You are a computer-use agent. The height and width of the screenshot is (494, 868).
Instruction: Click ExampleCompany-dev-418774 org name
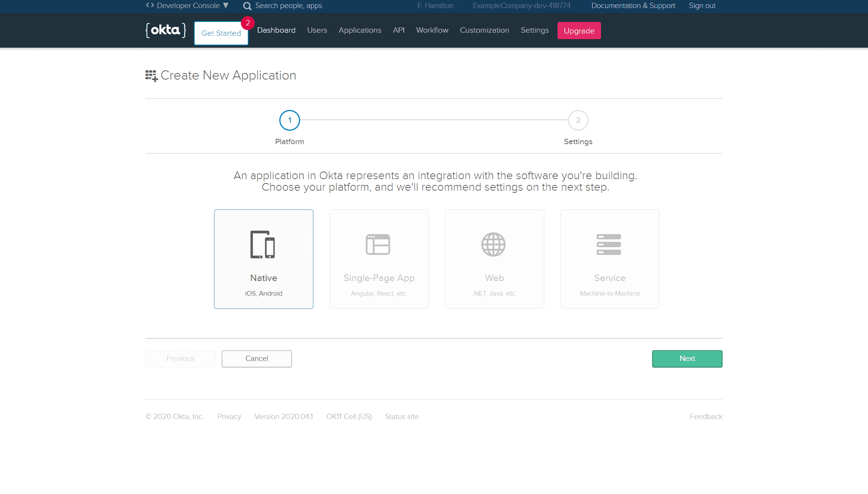pyautogui.click(x=522, y=6)
